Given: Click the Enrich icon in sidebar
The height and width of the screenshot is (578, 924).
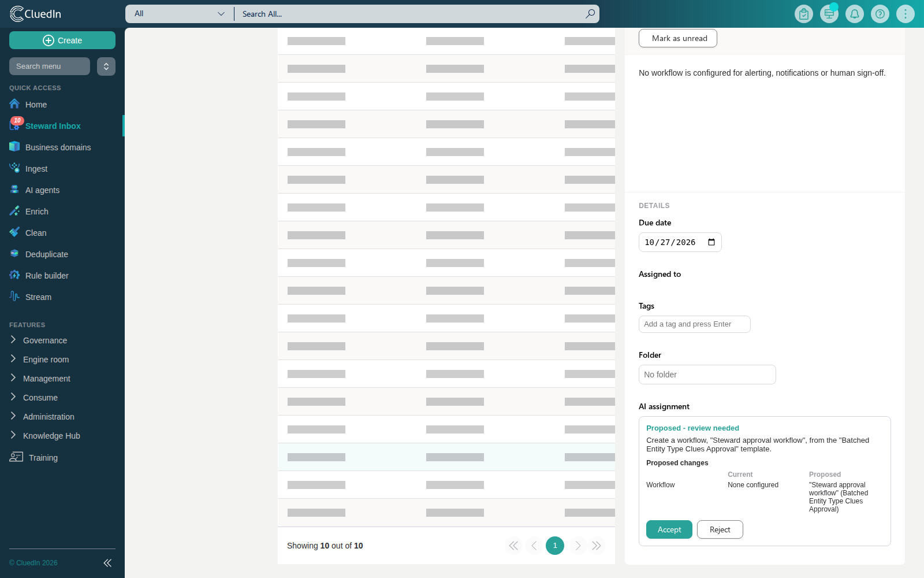Looking at the screenshot, I should coord(14,211).
